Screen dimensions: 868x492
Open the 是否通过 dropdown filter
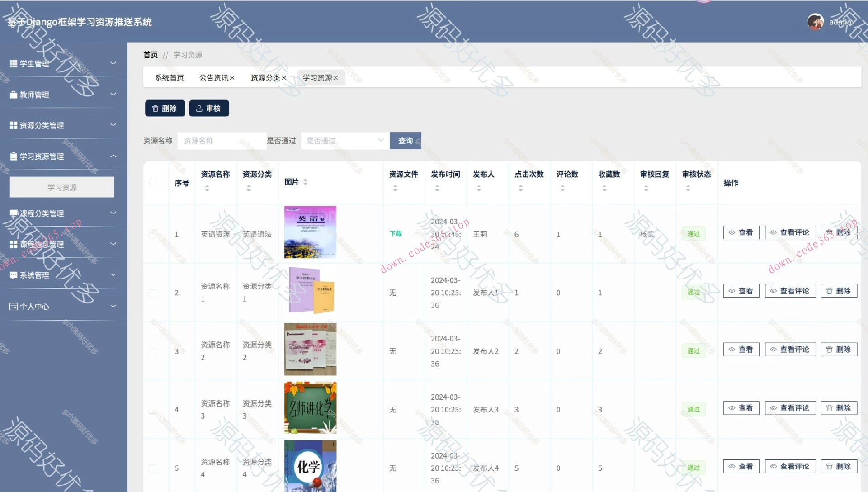point(344,141)
